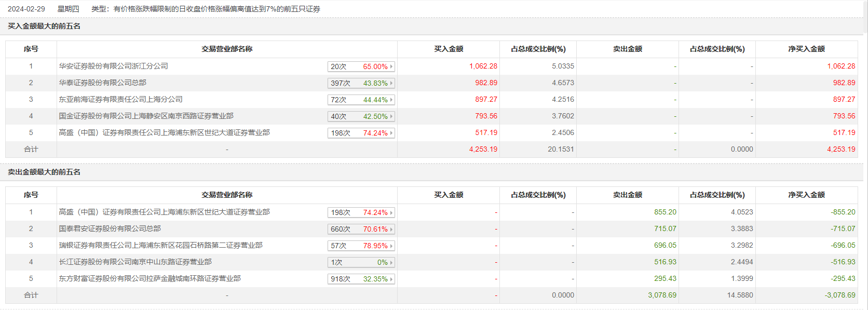The image size is (868, 310).
Task: Expand the 20次 65.00% stats badge
Action: tap(361, 66)
